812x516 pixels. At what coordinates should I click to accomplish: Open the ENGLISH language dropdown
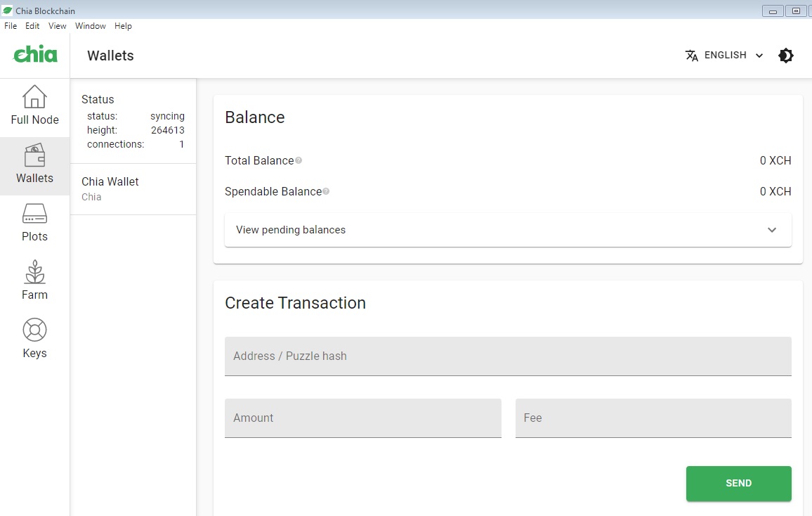(x=724, y=56)
